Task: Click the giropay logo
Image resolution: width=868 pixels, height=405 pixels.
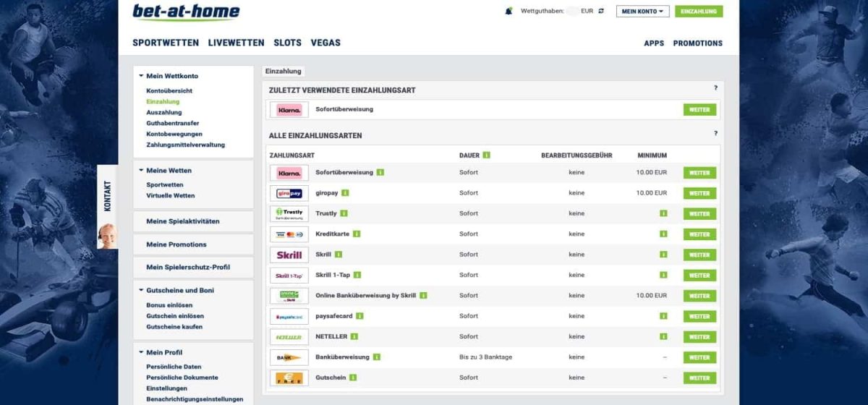Action: pyautogui.click(x=289, y=193)
